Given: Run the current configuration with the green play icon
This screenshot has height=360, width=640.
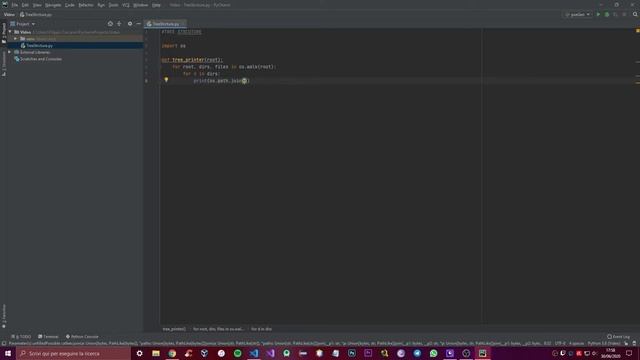Looking at the screenshot, I should 598,14.
